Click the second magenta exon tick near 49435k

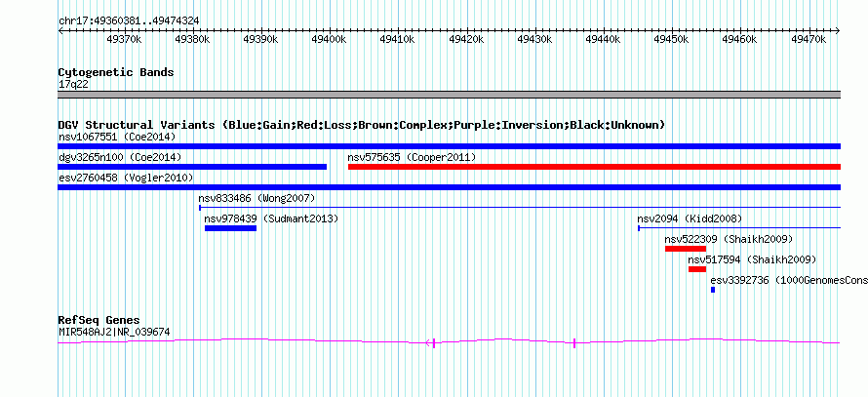574,342
